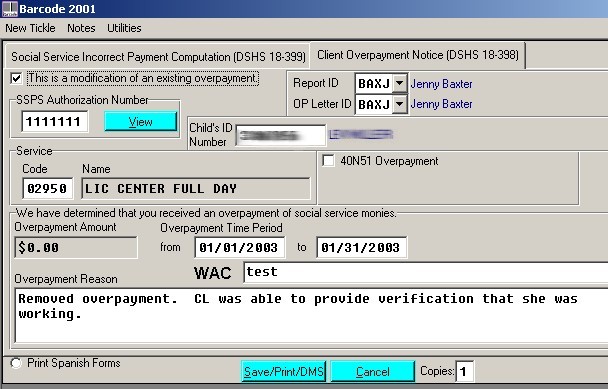Click the Cancel button
Image resolution: width=608 pixels, height=389 pixels.
click(373, 372)
